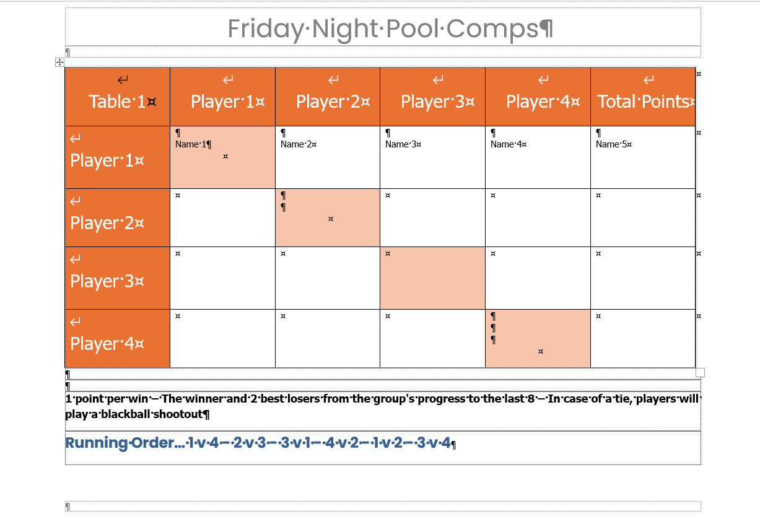Click the Name 4 cell
This screenshot has height=532, width=760.
(538, 157)
